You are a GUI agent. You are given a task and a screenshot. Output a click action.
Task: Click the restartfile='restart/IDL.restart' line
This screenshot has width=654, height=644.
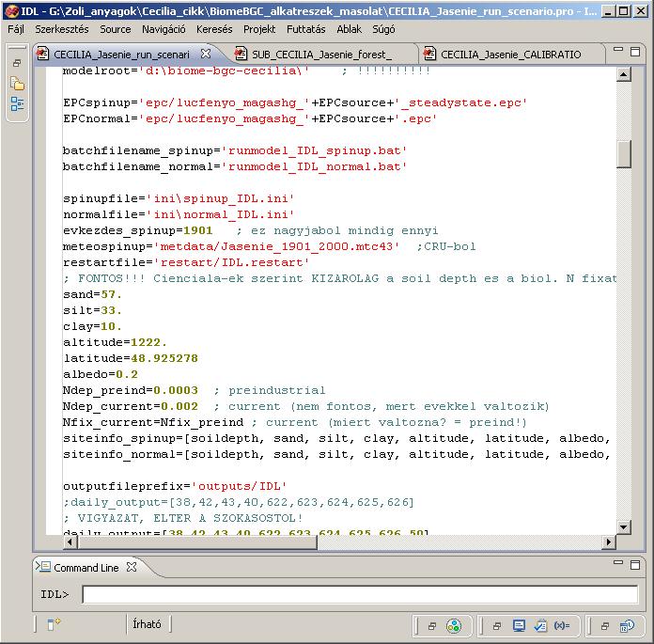(186, 262)
